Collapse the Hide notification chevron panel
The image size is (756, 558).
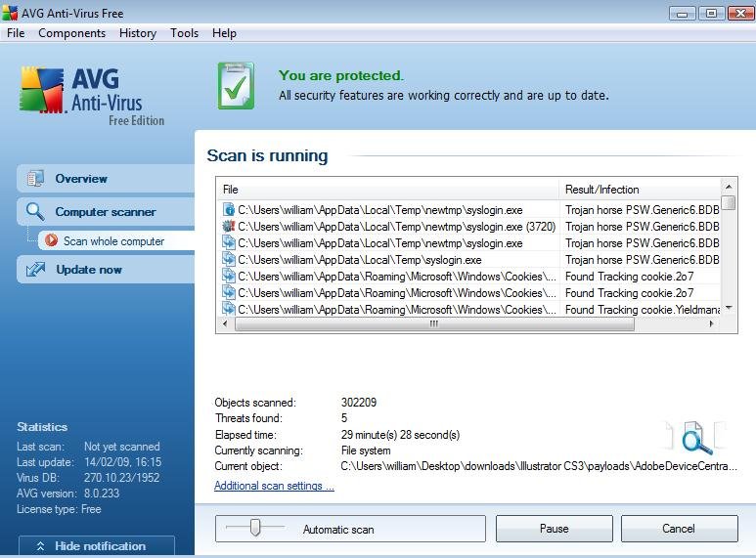[96, 546]
